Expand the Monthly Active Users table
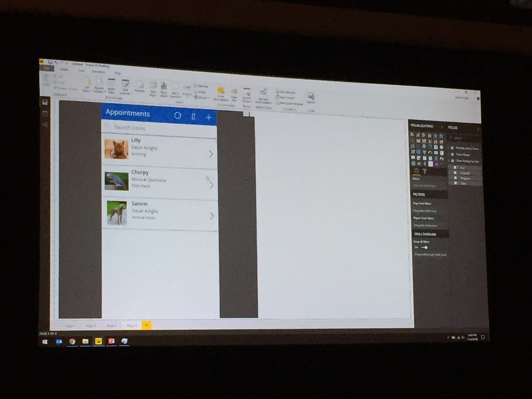Image resolution: width=532 pixels, height=399 pixels. pyautogui.click(x=448, y=148)
